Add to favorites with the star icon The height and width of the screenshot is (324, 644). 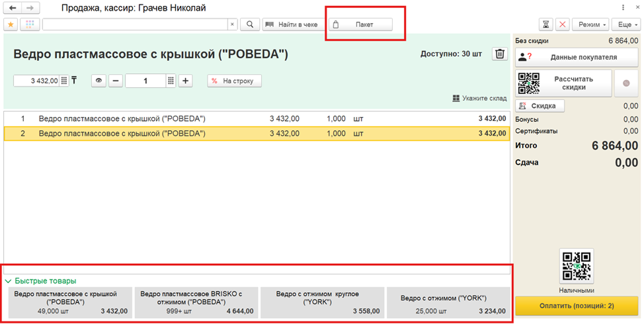pyautogui.click(x=11, y=24)
